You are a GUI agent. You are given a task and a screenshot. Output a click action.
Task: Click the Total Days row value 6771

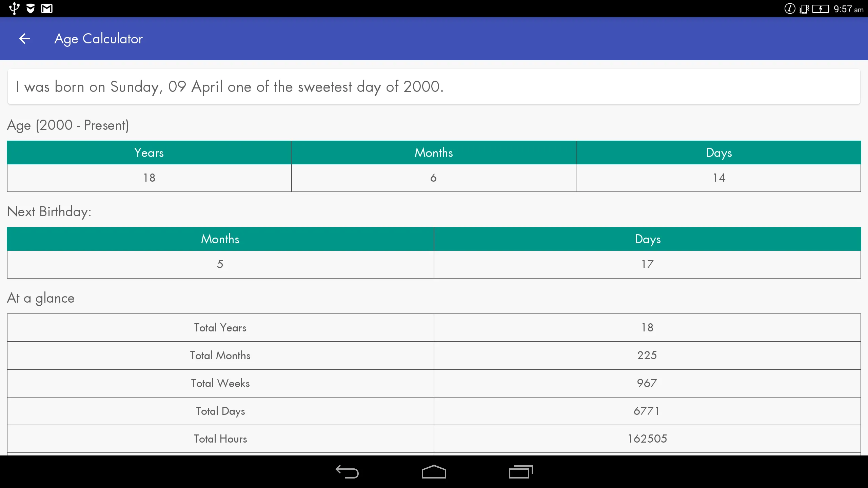point(647,410)
